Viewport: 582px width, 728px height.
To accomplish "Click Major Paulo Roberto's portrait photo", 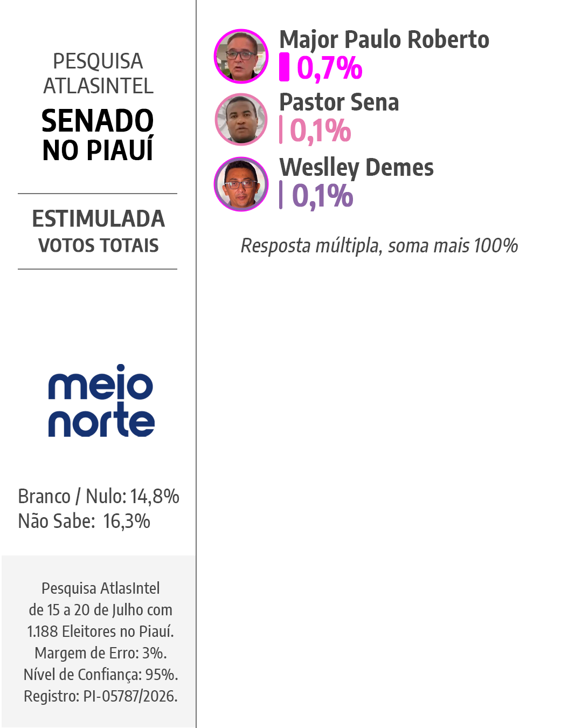I will 241,56.
